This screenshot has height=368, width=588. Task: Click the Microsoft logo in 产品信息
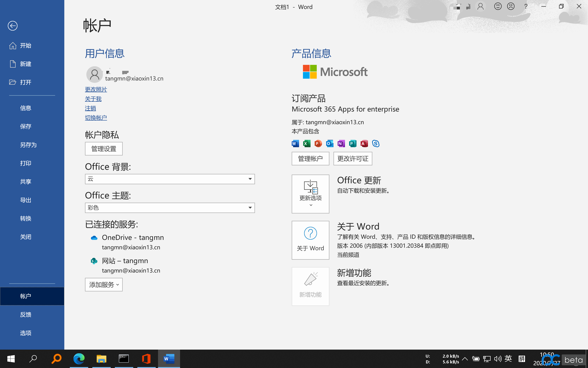coord(335,72)
